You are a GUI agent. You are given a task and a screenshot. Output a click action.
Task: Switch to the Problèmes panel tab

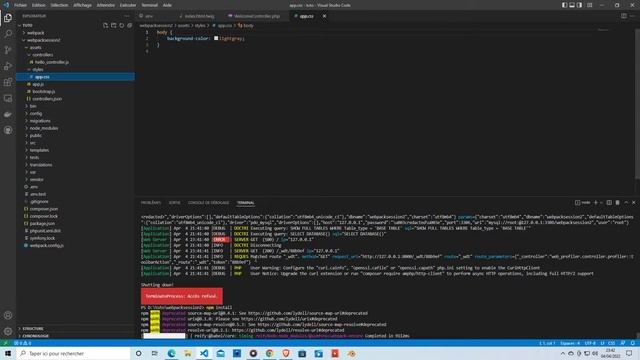point(151,202)
